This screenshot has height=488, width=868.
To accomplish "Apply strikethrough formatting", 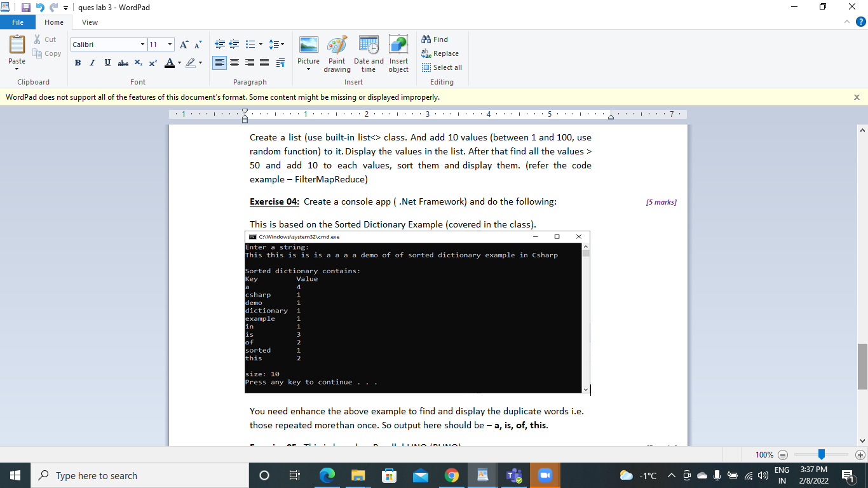I will click(x=123, y=63).
